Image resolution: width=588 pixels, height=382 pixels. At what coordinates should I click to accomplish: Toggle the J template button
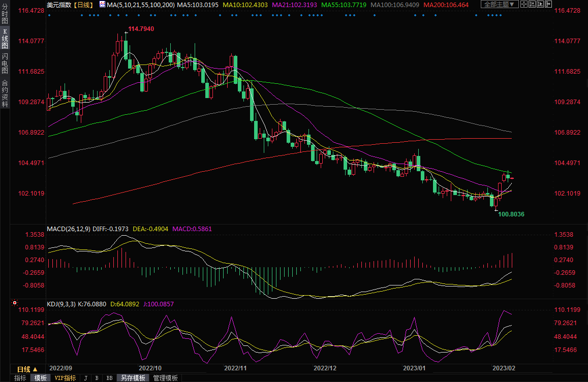85,378
